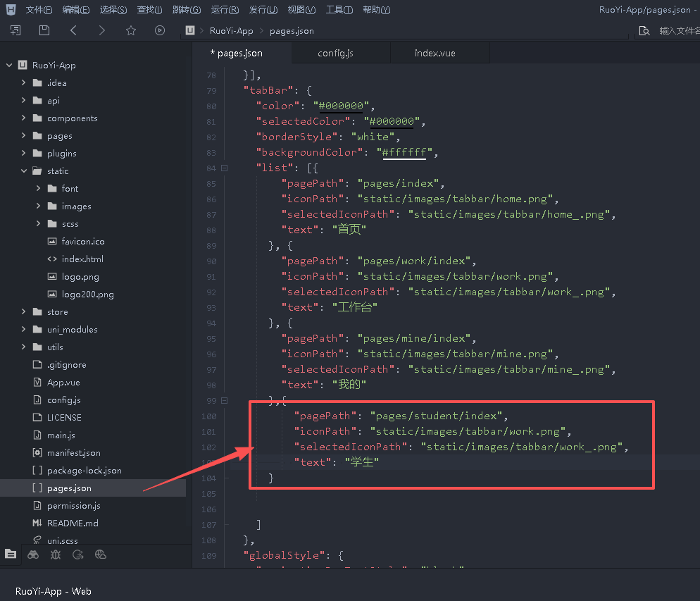The width and height of the screenshot is (700, 601).
Task: Open the binoculars search panel icon
Action: click(33, 554)
